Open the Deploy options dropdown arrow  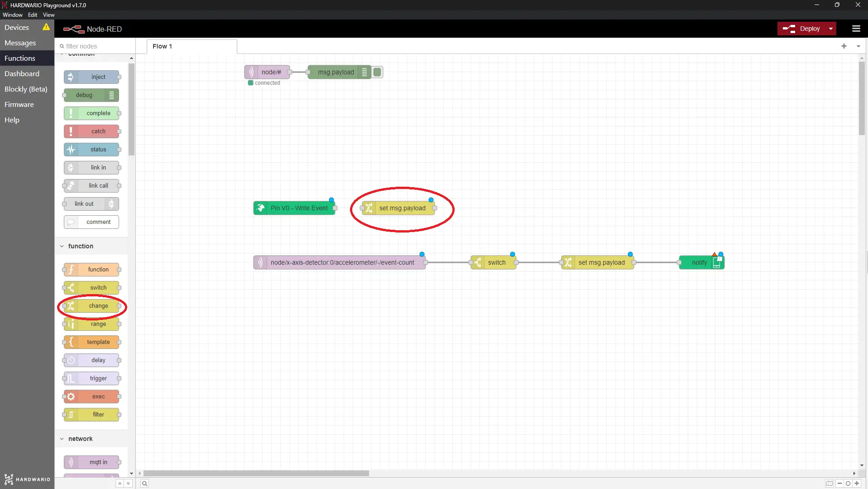coord(830,29)
